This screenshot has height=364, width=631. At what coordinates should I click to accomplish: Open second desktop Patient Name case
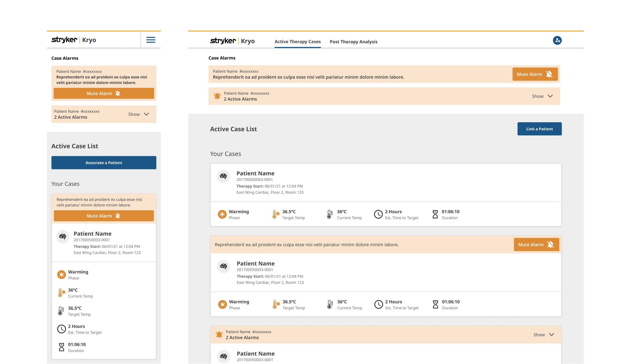(x=255, y=264)
